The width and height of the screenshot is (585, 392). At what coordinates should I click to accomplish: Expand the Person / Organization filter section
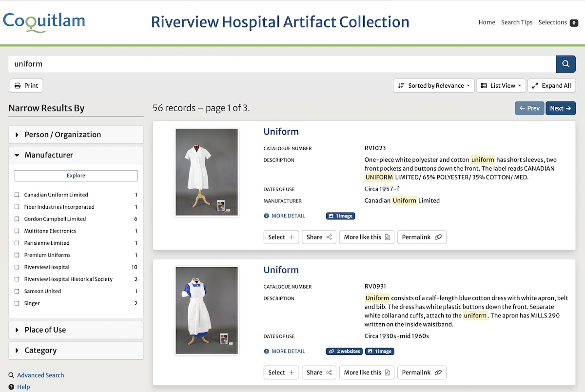pos(76,135)
